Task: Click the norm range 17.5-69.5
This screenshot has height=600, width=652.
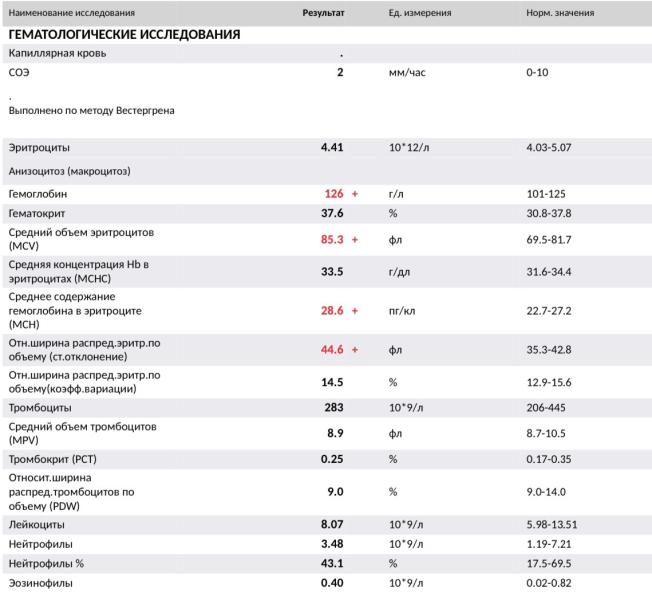Action: click(549, 563)
